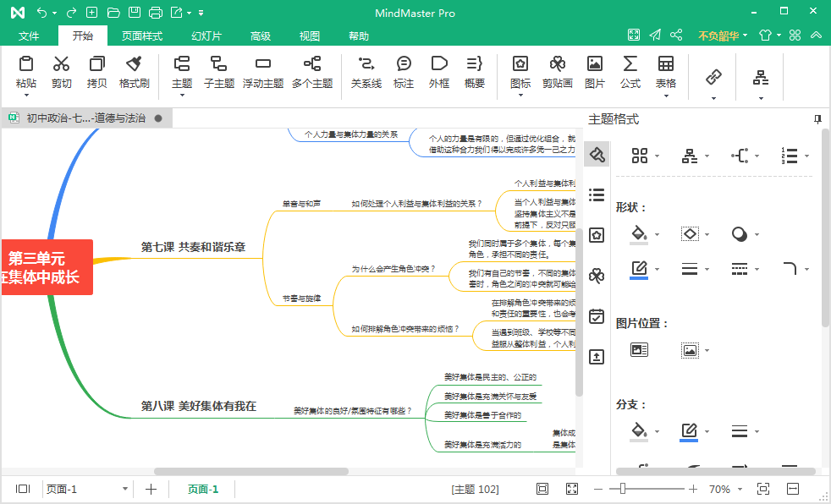Image resolution: width=831 pixels, height=504 pixels.
Task: Select the 第七课 共奏和谐乐章 topic
Action: coord(193,248)
